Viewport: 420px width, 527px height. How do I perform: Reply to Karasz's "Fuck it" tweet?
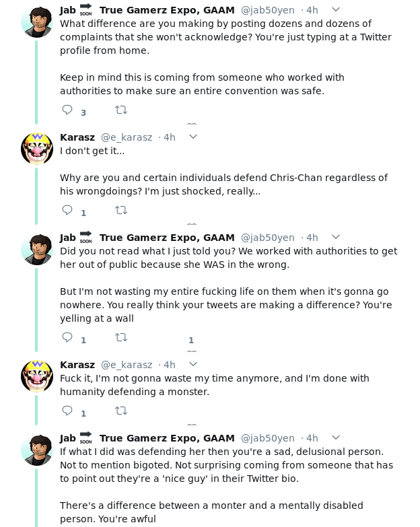pos(67,411)
